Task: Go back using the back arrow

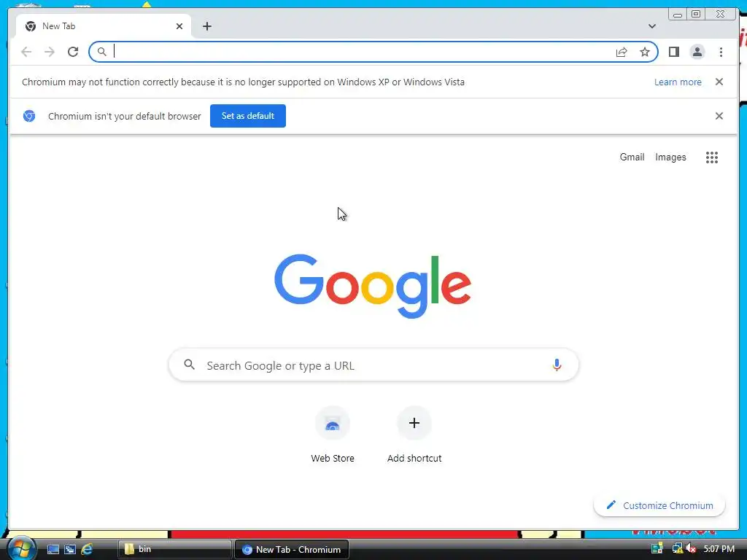Action: pos(26,52)
